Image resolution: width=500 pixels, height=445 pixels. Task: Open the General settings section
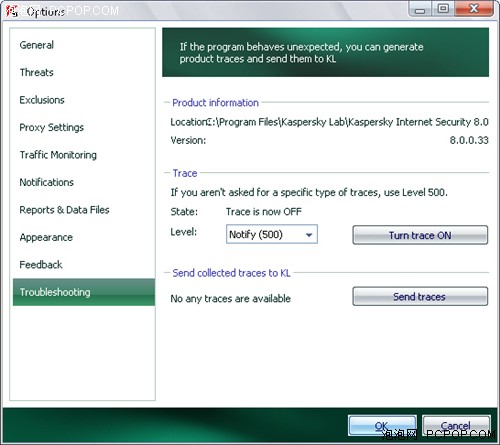(x=37, y=45)
